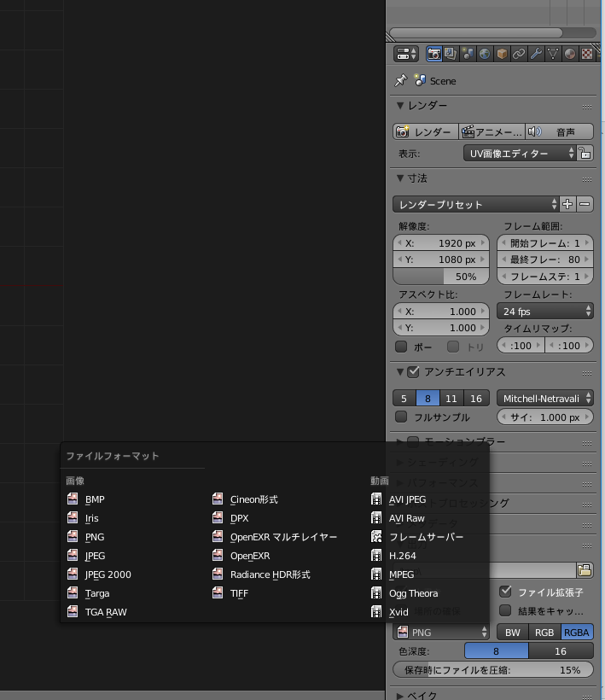Image resolution: width=605 pixels, height=700 pixels.
Task: Click the レンダー render image button
Action: [x=426, y=131]
